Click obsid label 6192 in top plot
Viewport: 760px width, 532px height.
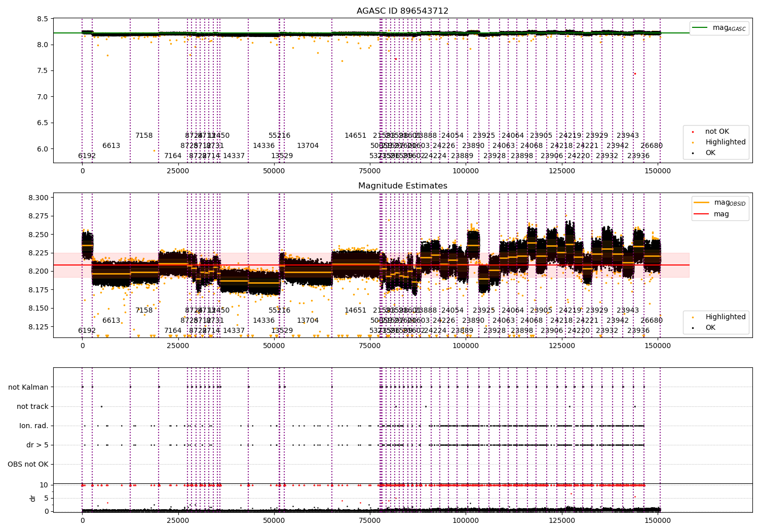pos(87,156)
